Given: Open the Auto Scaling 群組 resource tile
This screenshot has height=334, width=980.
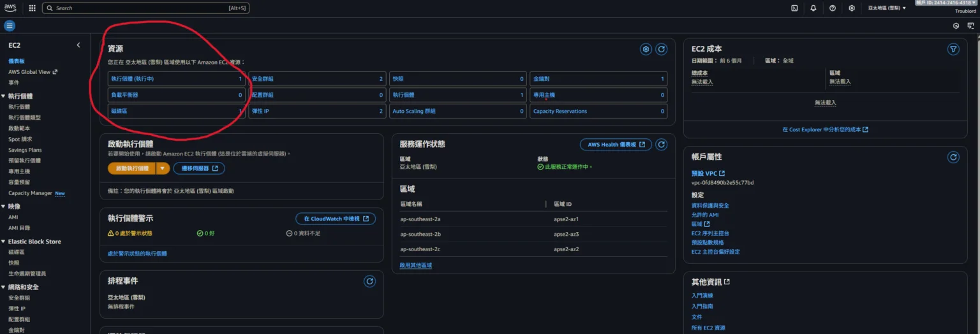Looking at the screenshot, I should point(458,112).
